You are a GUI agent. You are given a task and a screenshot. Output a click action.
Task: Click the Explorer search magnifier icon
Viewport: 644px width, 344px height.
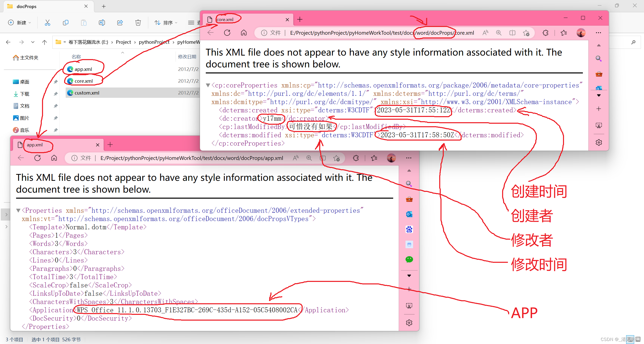tap(633, 42)
